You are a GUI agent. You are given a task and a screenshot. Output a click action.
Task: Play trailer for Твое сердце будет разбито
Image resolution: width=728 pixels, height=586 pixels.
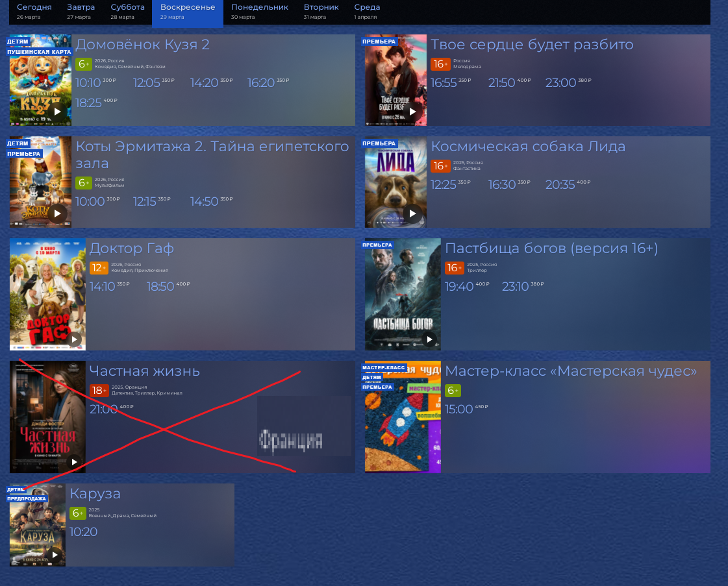click(412, 112)
